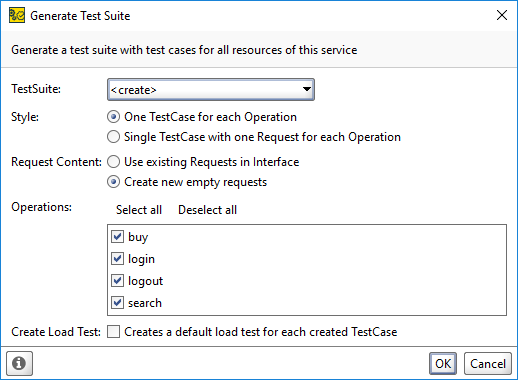Click the SoapUI icon in title bar

tap(17, 16)
